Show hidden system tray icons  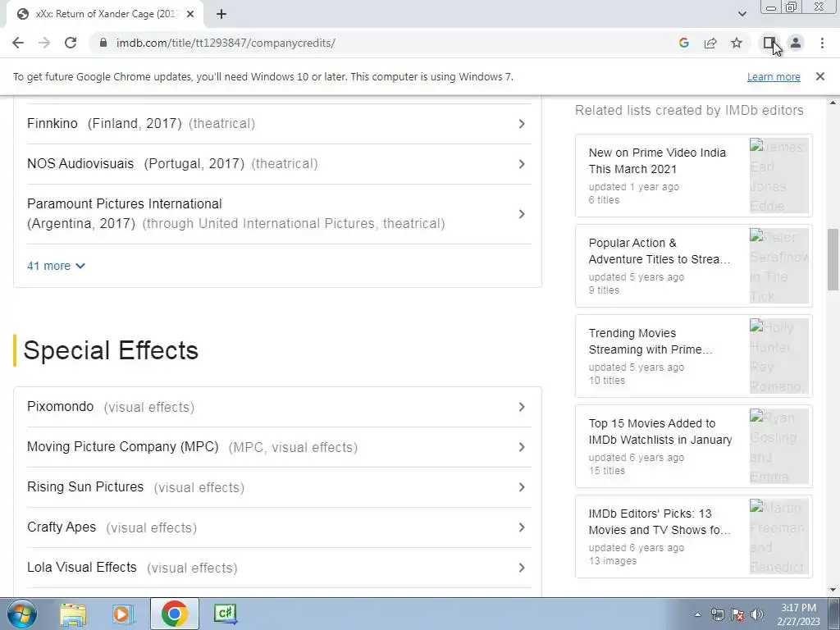click(x=697, y=614)
